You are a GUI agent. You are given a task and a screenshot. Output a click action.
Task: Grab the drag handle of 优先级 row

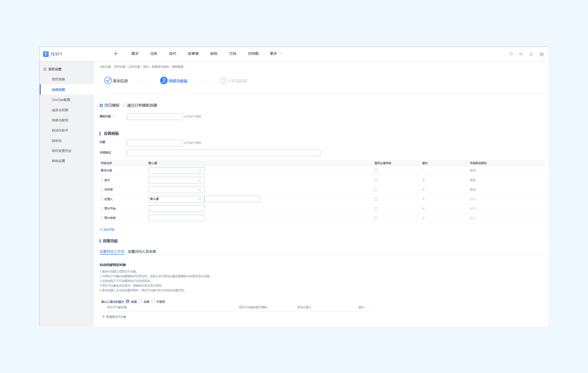102,189
